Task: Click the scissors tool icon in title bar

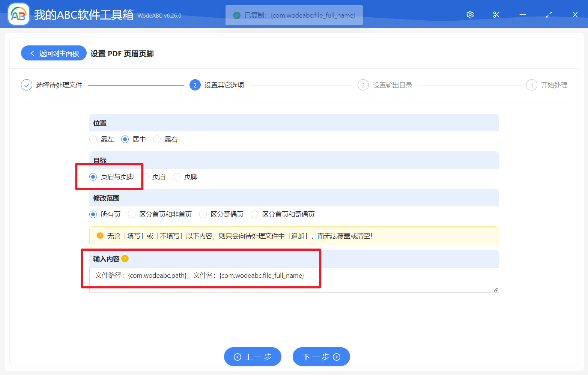Action: 496,15
